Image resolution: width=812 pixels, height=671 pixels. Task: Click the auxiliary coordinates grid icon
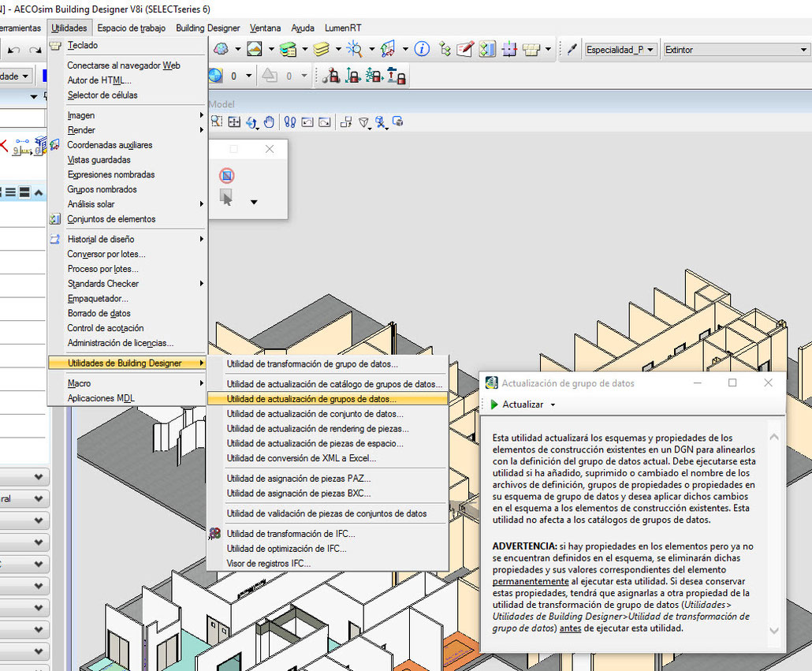coord(388,49)
